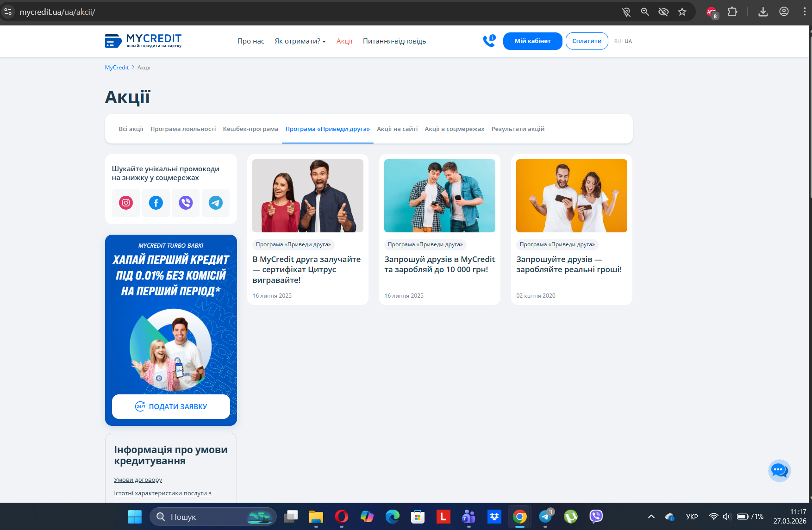Launch Microsoft Edge from the taskbar
This screenshot has height=530, width=812.
[393, 517]
